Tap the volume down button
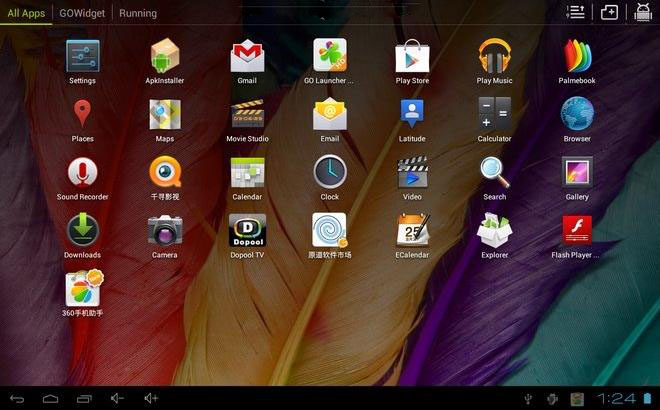660x410 pixels. pos(117,398)
